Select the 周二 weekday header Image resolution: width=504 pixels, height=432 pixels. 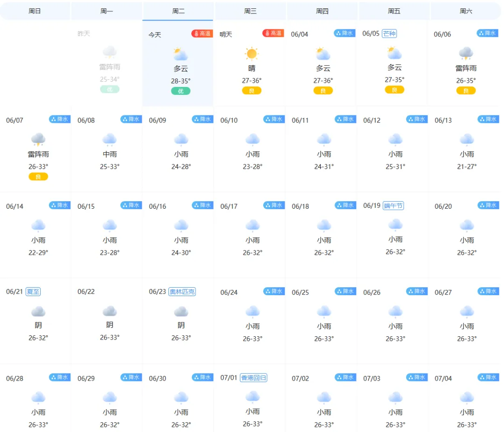click(x=178, y=11)
